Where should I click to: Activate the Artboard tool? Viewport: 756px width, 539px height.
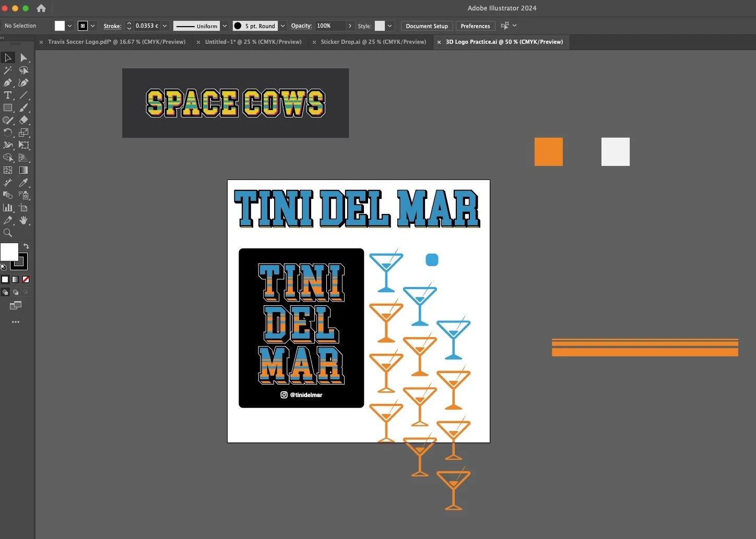pyautogui.click(x=23, y=208)
